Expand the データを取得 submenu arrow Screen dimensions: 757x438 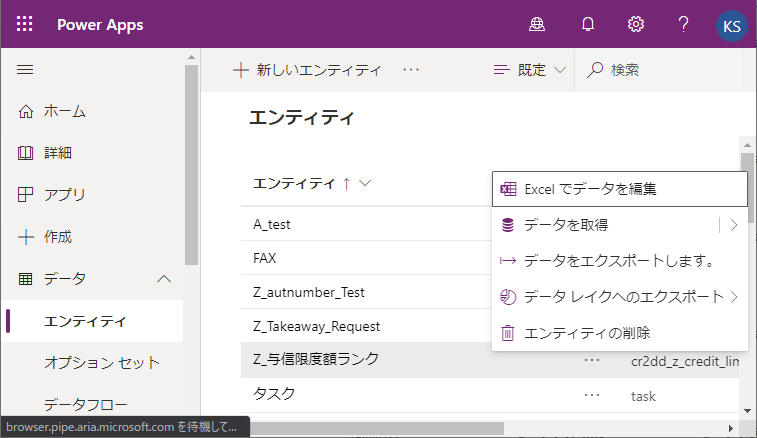(734, 225)
